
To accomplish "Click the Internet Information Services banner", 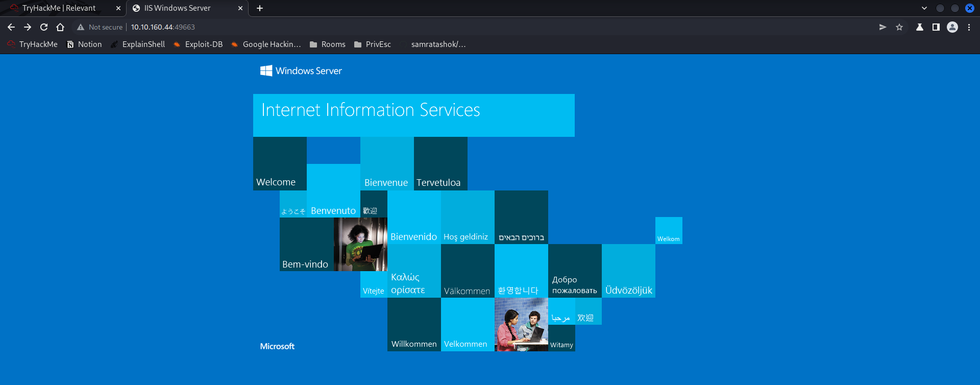I will 414,115.
